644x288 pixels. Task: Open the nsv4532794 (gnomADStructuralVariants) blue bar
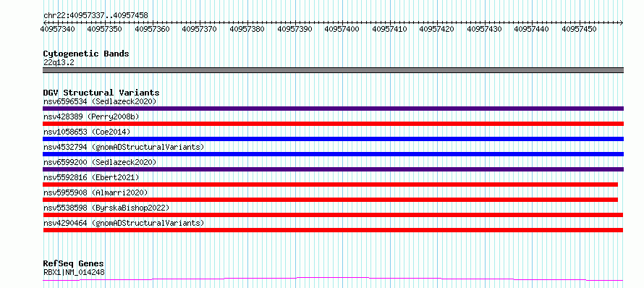tap(333, 154)
